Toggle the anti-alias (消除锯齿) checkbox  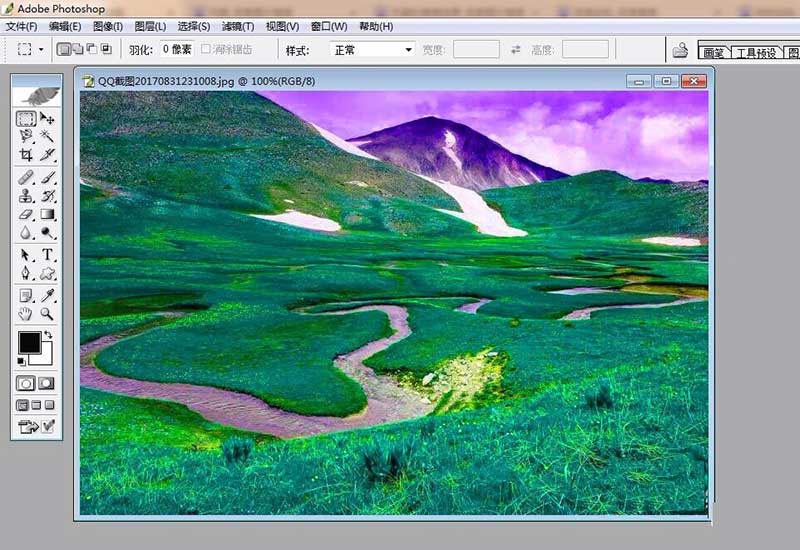[206, 49]
